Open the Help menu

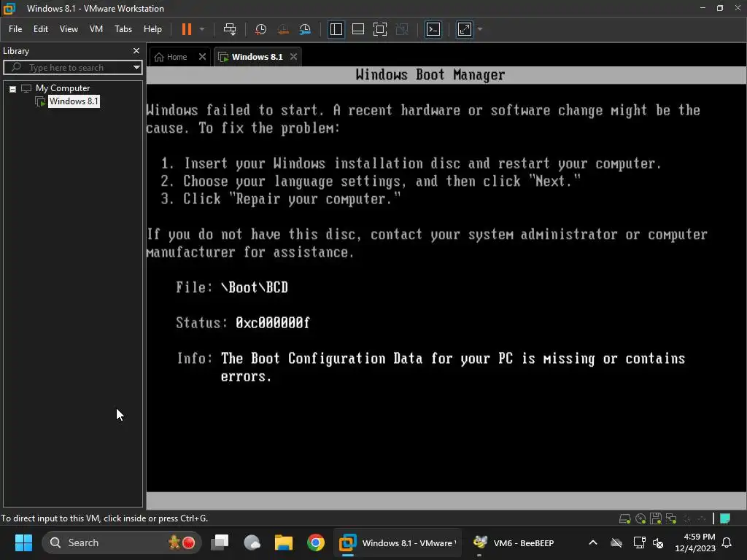click(152, 29)
